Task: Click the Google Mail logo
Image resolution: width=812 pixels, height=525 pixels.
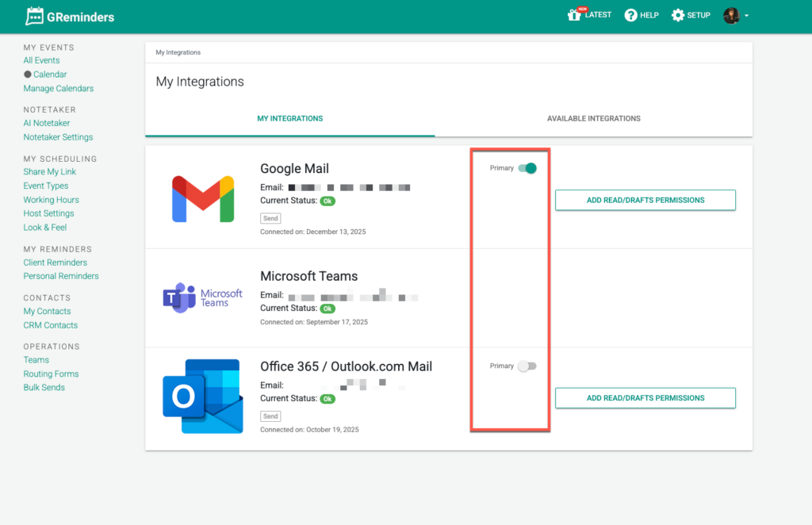Action: [203, 199]
